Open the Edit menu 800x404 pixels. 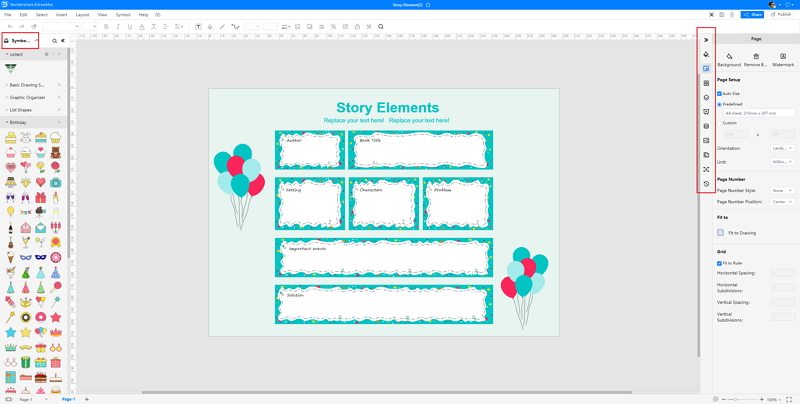pyautogui.click(x=23, y=15)
